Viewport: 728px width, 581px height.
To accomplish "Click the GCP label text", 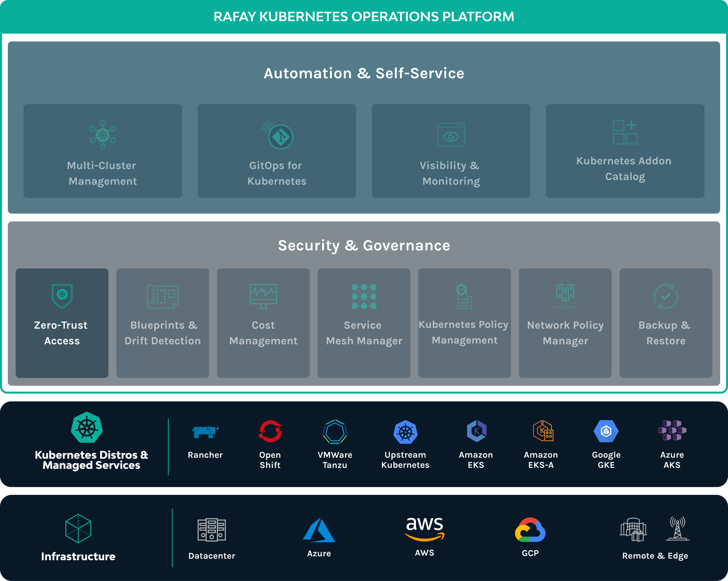I will [x=530, y=553].
